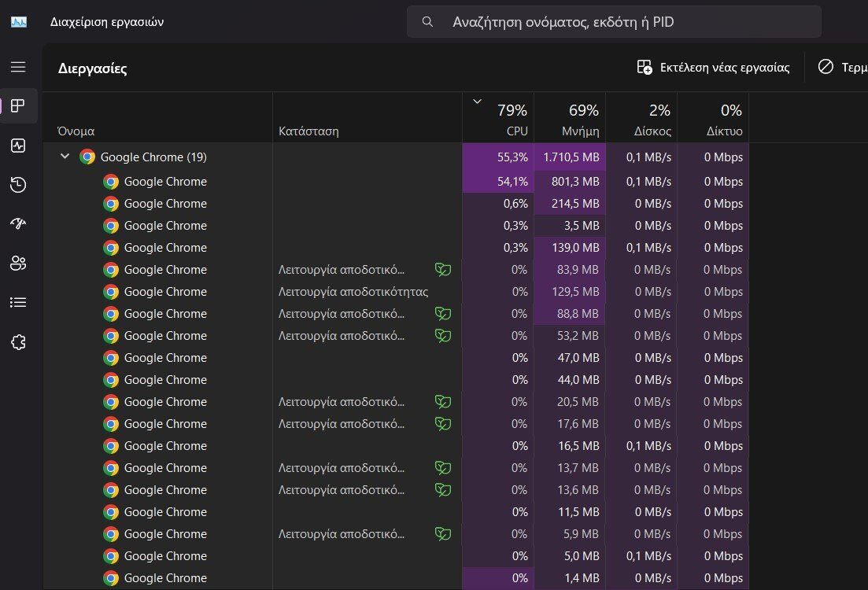
Task: Click efficiency leaf icon on the 83,9 MB row
Action: 443,270
